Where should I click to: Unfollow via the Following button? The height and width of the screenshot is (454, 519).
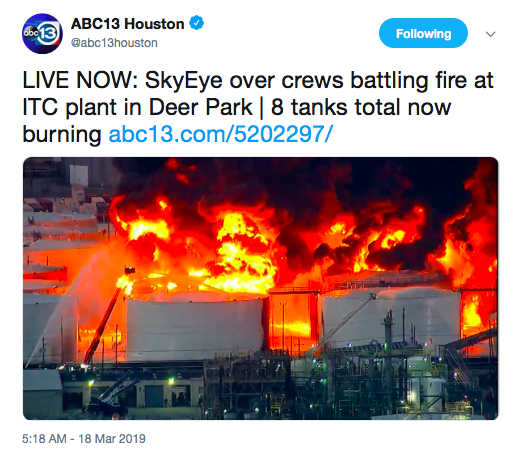click(x=423, y=33)
